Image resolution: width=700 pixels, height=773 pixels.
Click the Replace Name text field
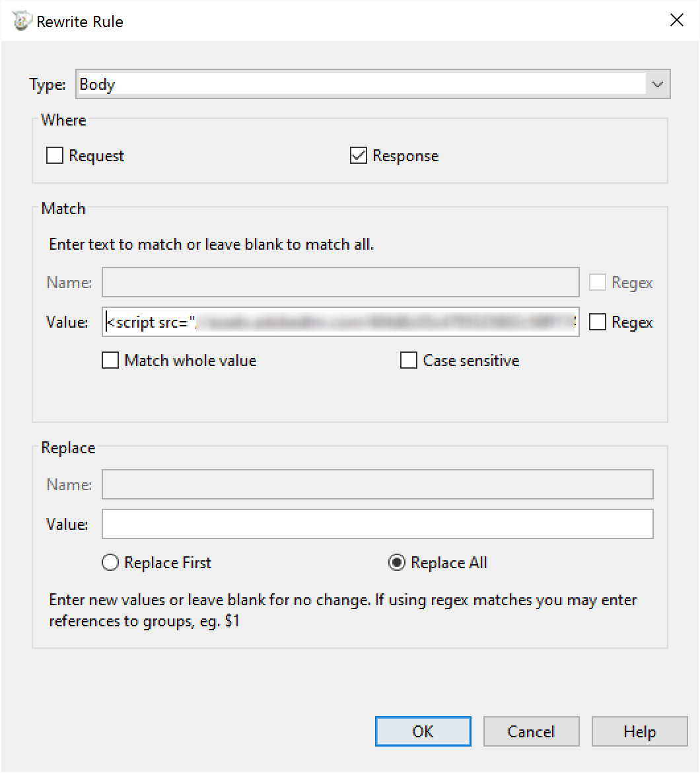pos(377,485)
